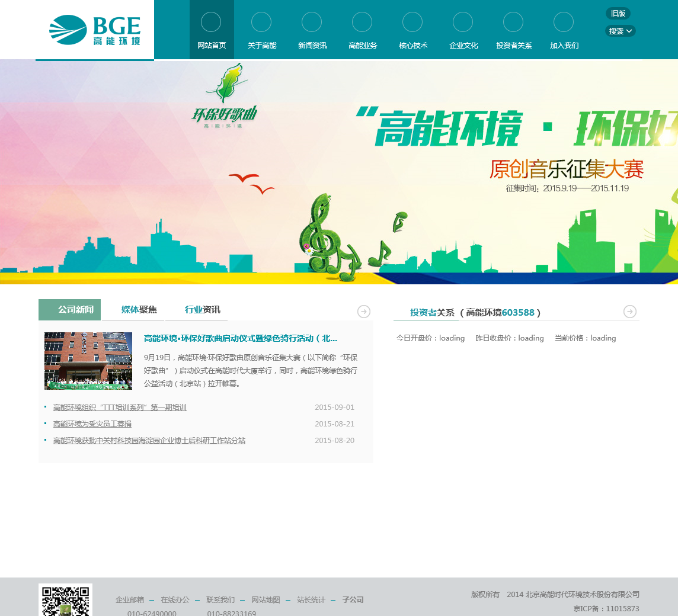This screenshot has width=678, height=616.
Task: Open the 网站首页 menu item
Action: tap(212, 46)
